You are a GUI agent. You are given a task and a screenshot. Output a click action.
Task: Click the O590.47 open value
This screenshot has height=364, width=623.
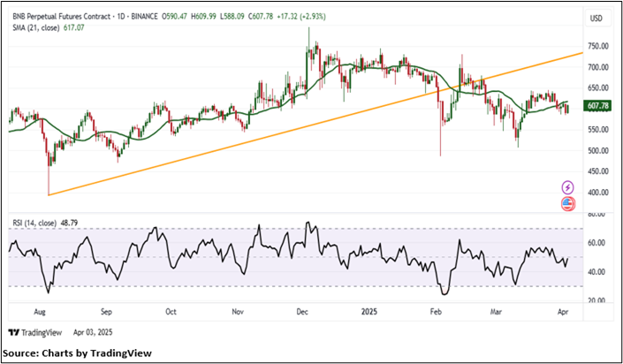point(173,17)
